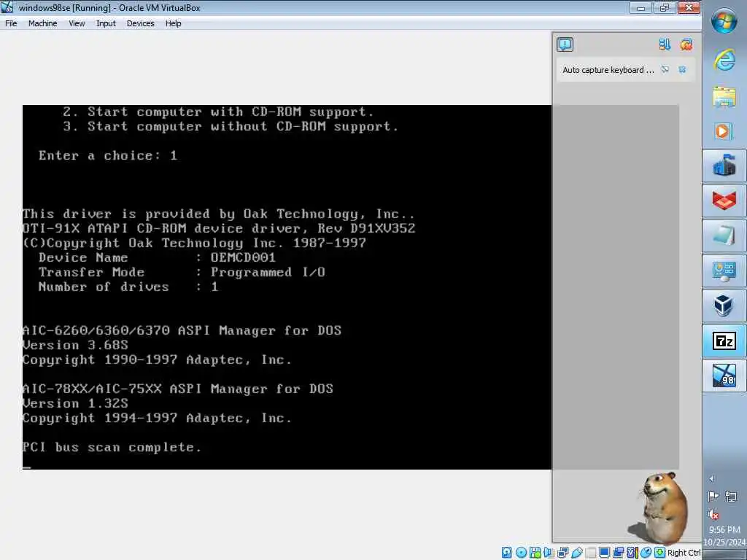Click the VirtualBox window title bar icon
This screenshot has width=747, height=560.
[x=7, y=7]
